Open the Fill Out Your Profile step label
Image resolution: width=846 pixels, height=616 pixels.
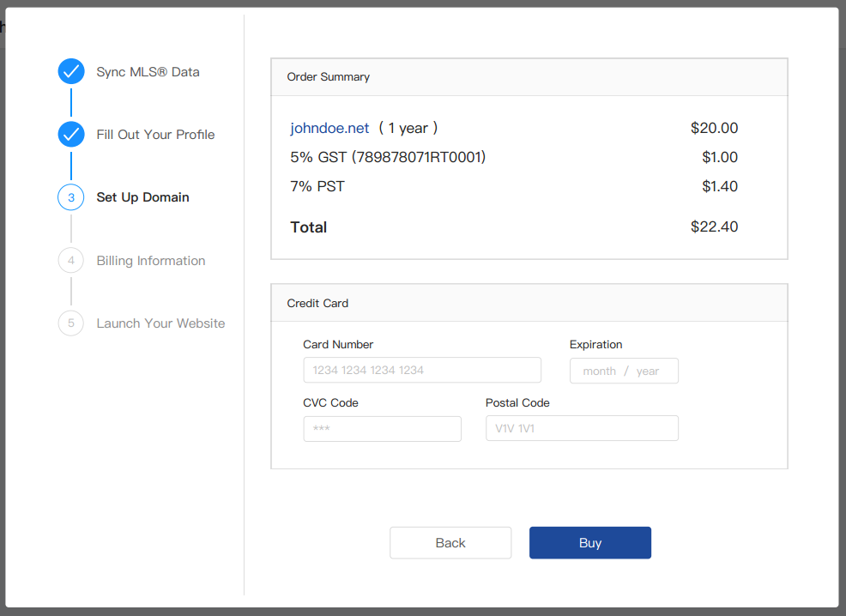point(155,135)
